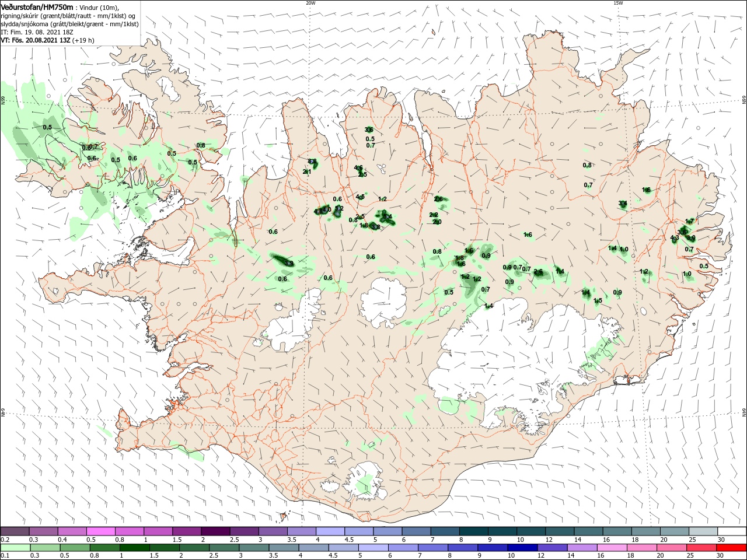Pick the palest green swatch starting at 0.1 in the rain legend
This screenshot has height=560, width=747.
point(15,548)
